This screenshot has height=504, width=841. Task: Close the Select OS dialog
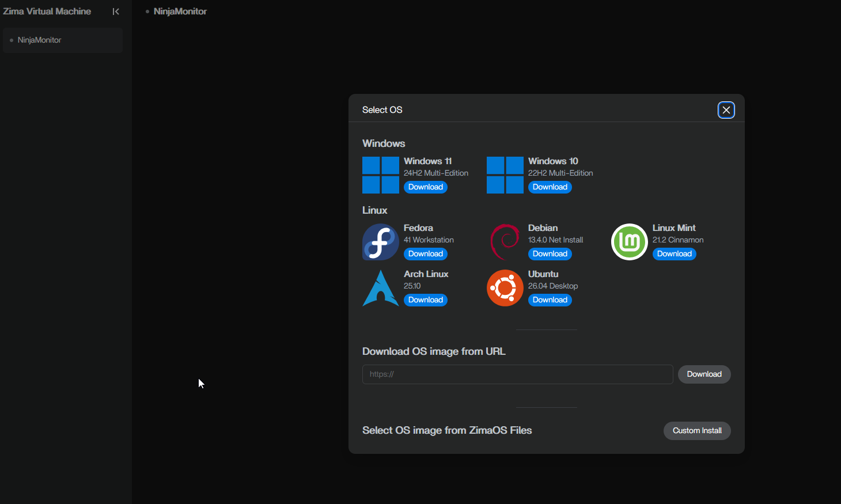point(726,110)
